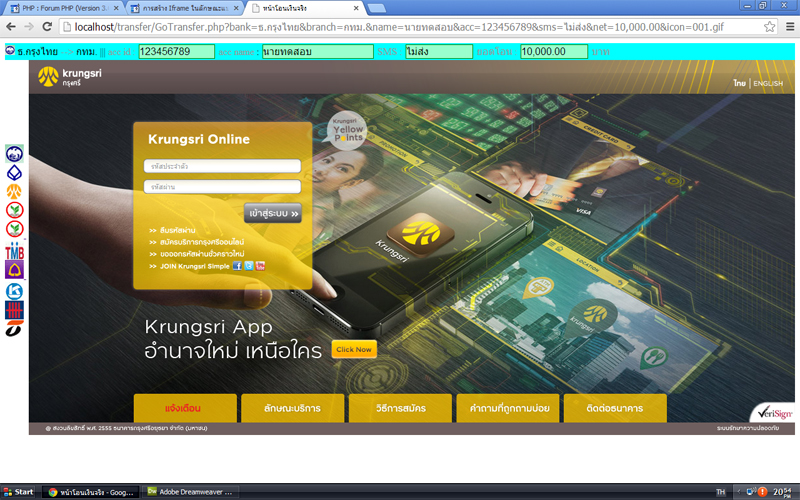Click the Krungthai logo in cyan bar

click(10, 50)
